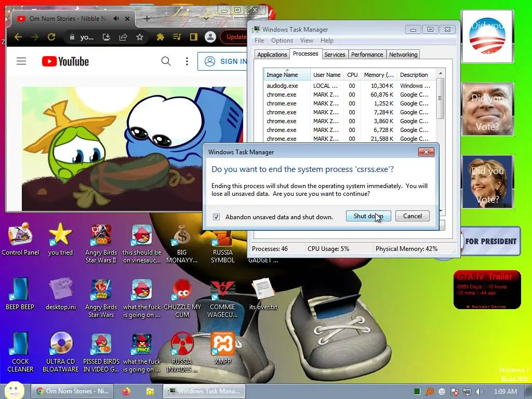
Task: Uncheck 'Abandon unsaved data and shut down'
Action: tap(216, 217)
